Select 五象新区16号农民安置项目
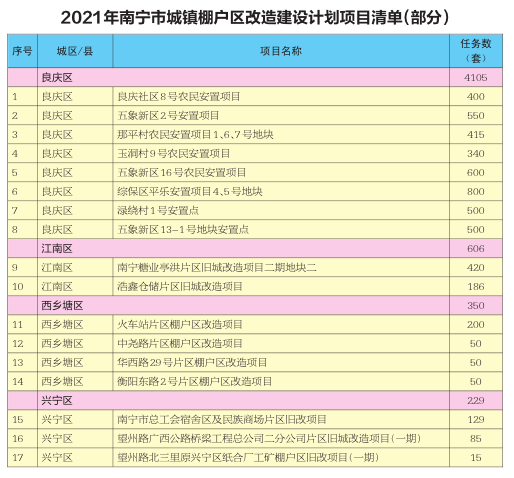 [x=181, y=173]
